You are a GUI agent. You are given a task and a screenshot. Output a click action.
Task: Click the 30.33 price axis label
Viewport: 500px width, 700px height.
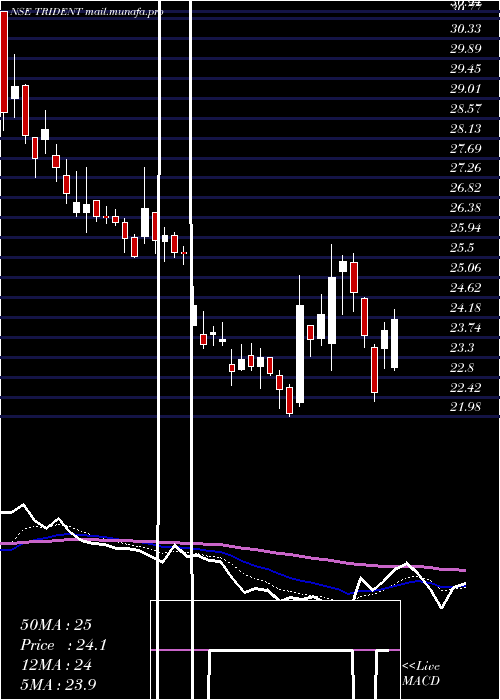coord(466,29)
